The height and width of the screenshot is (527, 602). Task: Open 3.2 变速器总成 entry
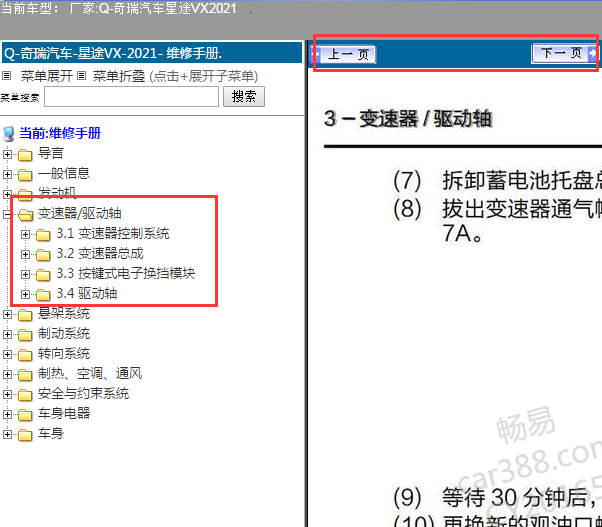(100, 253)
